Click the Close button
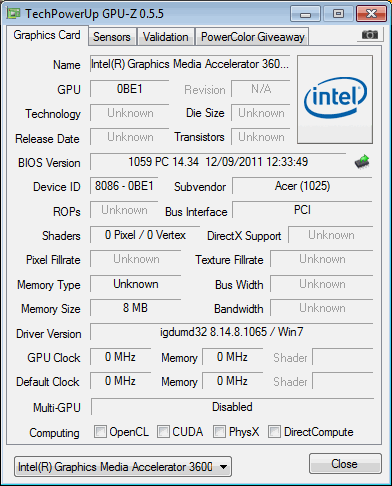 pos(345,464)
